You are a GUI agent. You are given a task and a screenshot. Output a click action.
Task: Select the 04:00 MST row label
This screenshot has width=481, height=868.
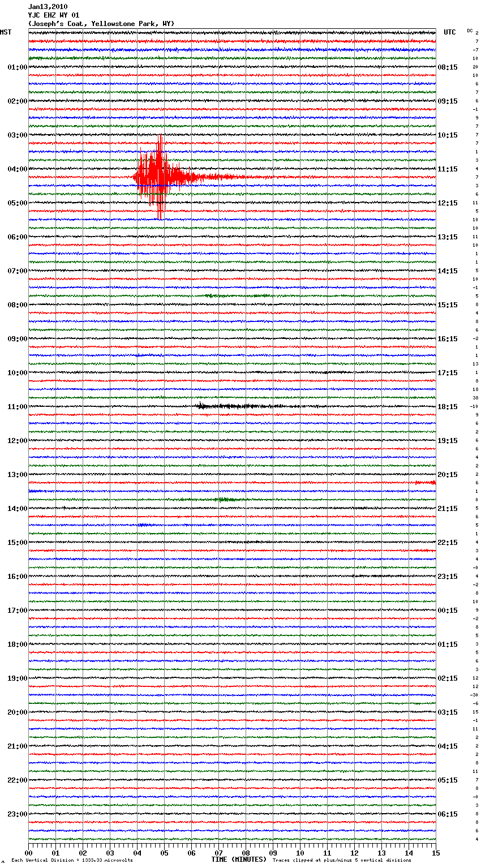point(17,169)
